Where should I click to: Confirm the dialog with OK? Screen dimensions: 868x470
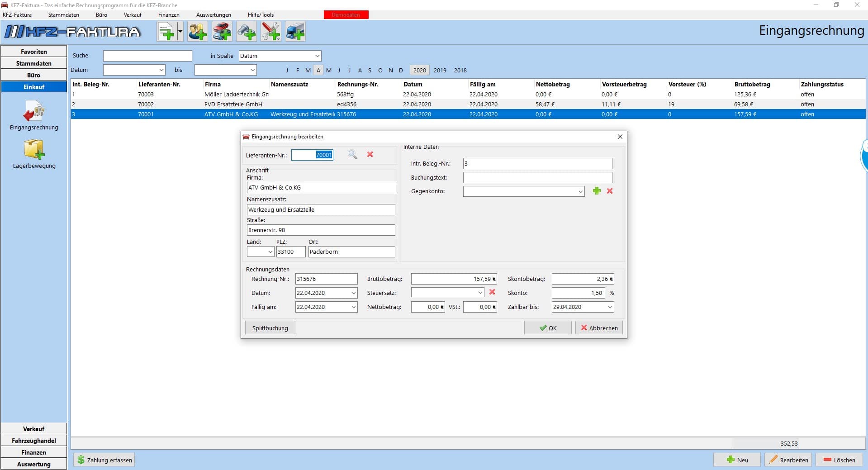pyautogui.click(x=548, y=328)
